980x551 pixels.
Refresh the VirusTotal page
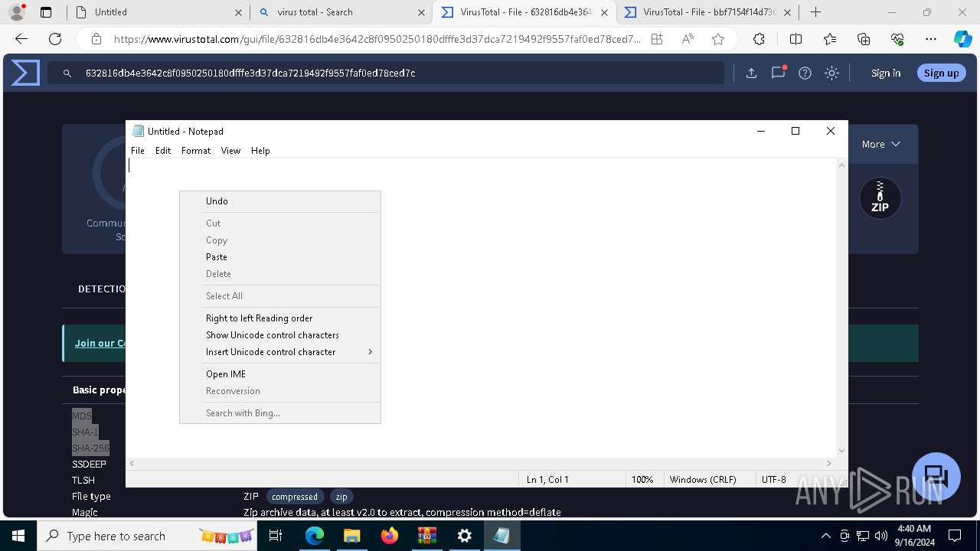tap(55, 39)
